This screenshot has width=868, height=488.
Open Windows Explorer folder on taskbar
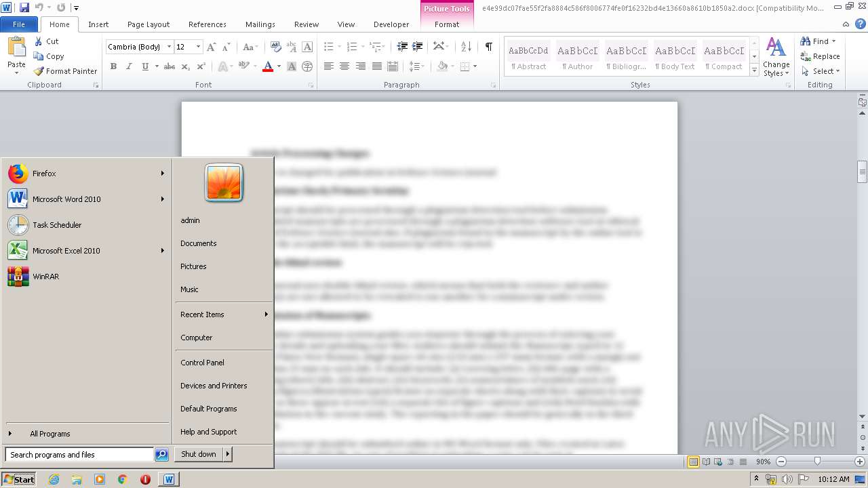(77, 479)
